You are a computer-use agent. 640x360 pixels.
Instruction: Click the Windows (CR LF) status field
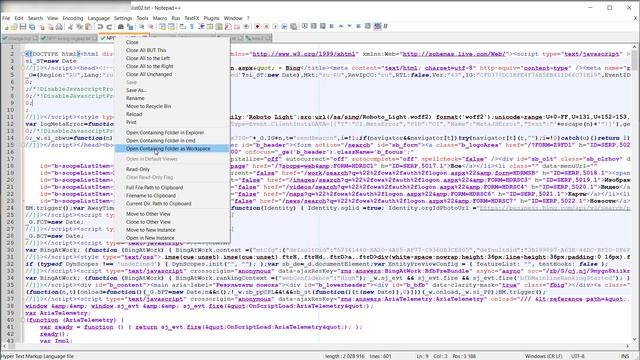(x=543, y=356)
